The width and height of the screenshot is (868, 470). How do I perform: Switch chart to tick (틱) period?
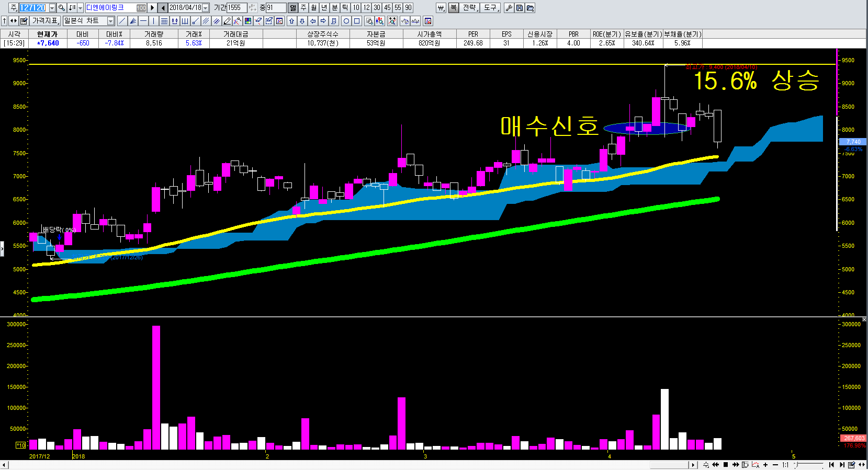[x=345, y=8]
